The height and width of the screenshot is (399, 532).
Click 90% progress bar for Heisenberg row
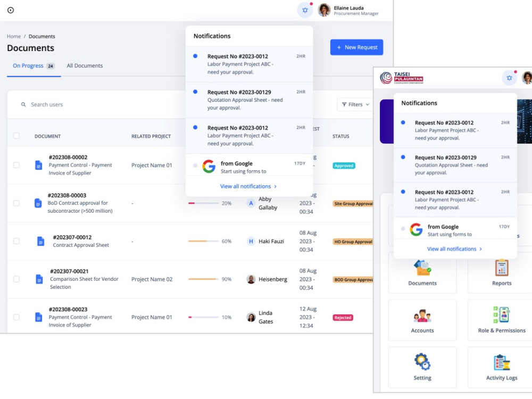tap(204, 279)
